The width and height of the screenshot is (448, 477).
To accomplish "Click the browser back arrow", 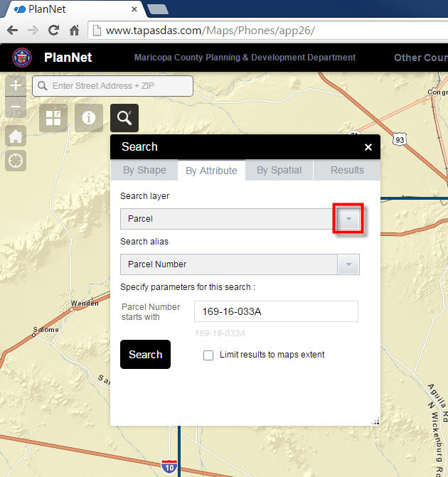I will [13, 31].
